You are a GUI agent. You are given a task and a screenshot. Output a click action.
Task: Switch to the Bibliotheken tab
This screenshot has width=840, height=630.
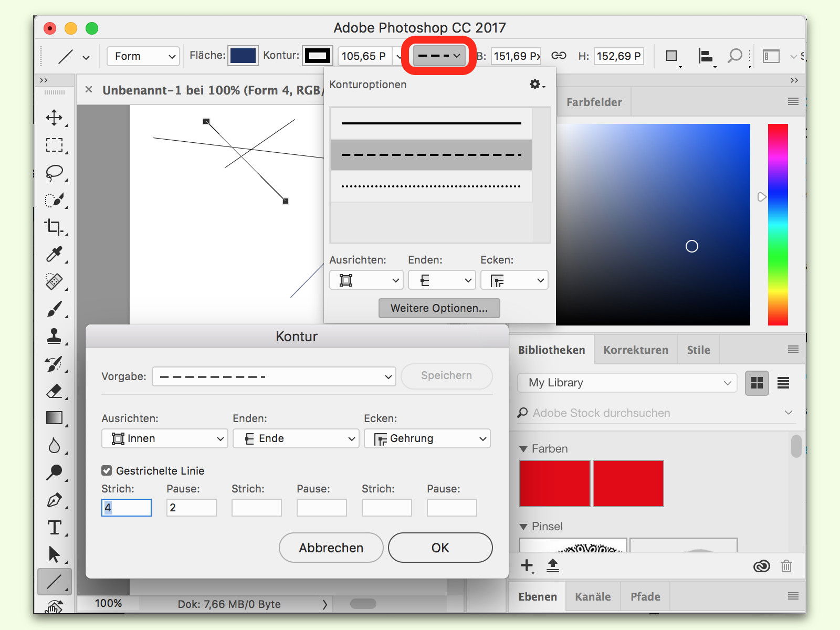(x=551, y=350)
